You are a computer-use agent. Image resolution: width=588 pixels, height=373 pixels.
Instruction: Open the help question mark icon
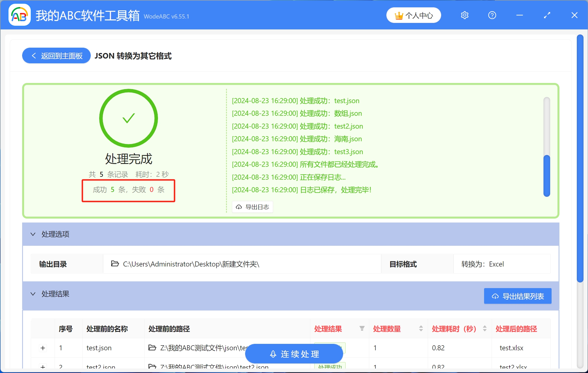point(492,15)
